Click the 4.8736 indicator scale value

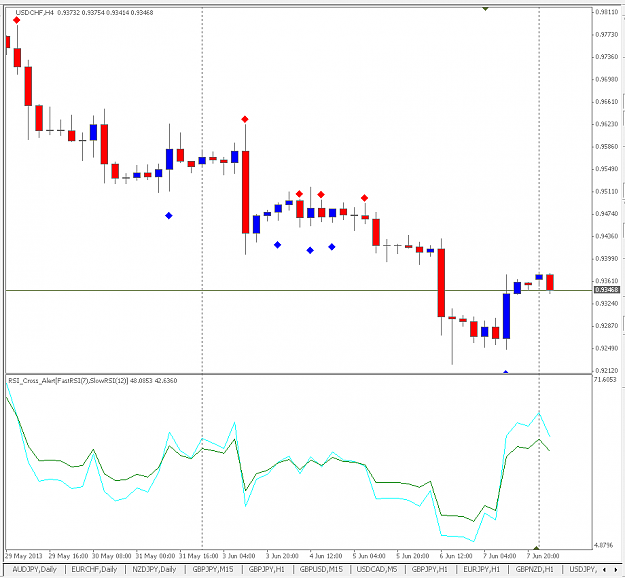click(603, 545)
